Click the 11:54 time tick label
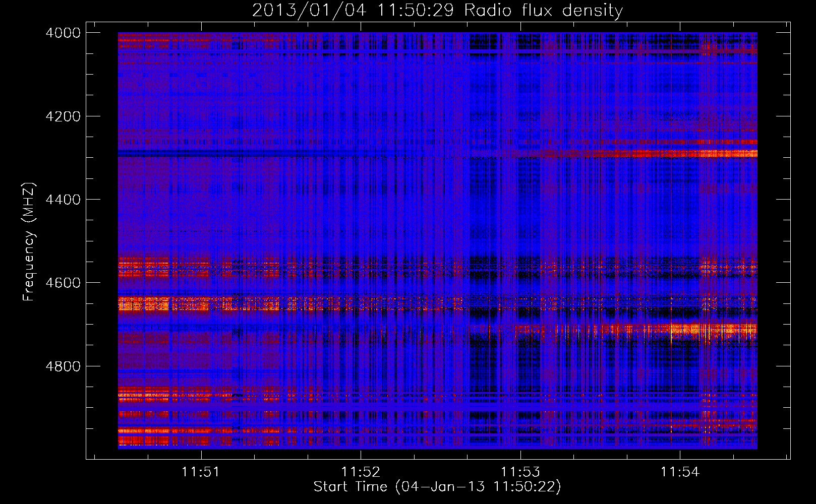Image resolution: width=816 pixels, height=504 pixels. click(x=680, y=472)
